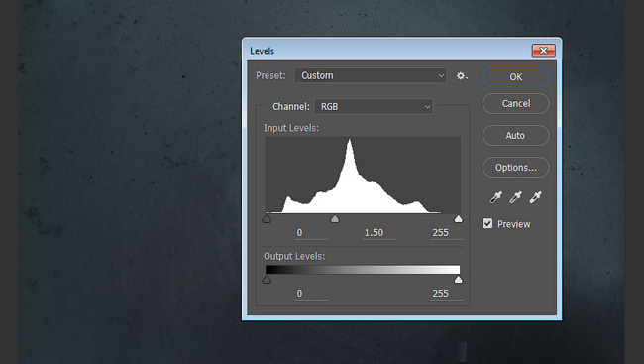Select the input highlight slider handle
This screenshot has height=364, width=644.
pos(458,218)
